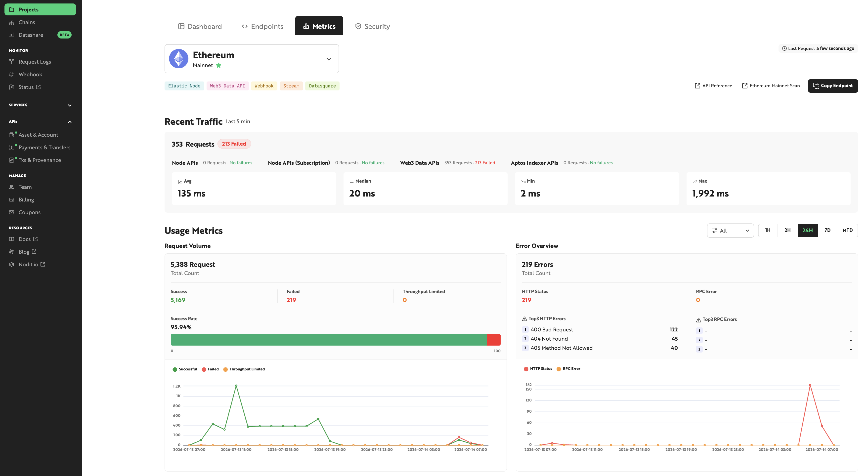Image resolution: width=868 pixels, height=476 pixels.
Task: Click the Last 5 min link
Action: [238, 122]
